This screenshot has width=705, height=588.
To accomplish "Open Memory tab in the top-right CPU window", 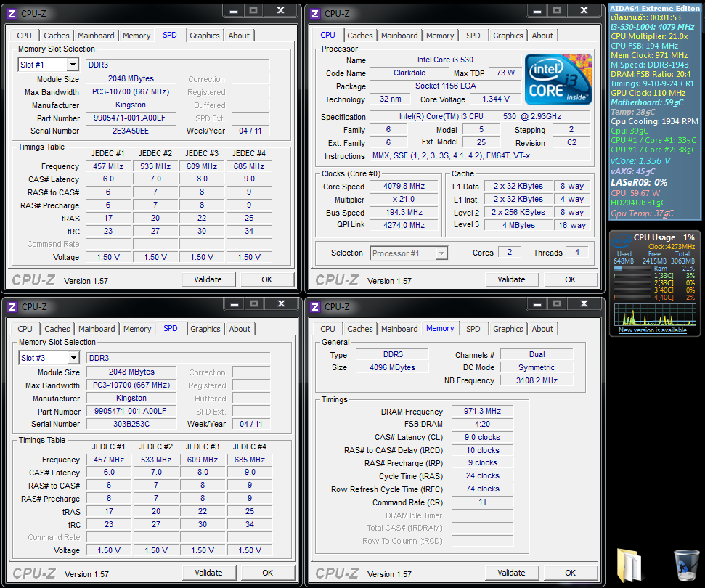I will 440,36.
